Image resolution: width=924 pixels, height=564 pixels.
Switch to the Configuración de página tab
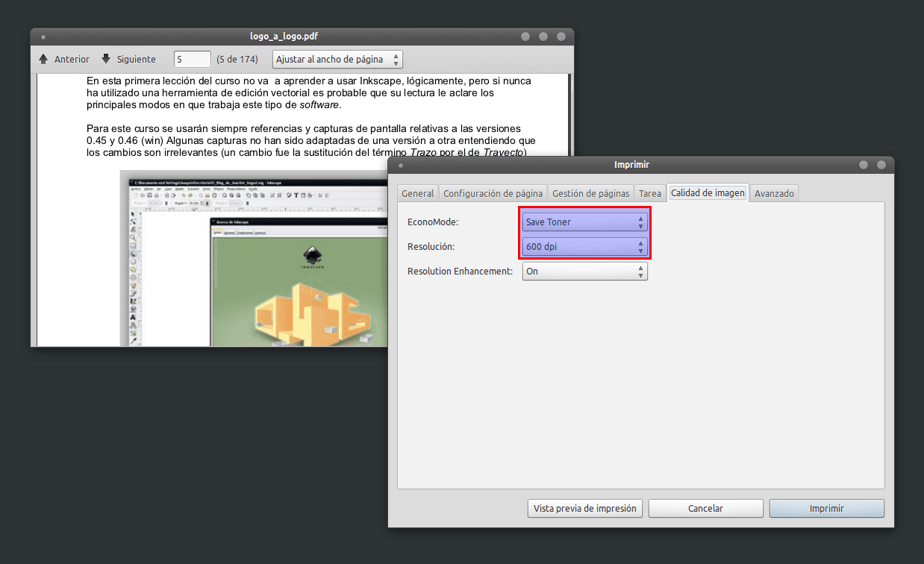(493, 192)
